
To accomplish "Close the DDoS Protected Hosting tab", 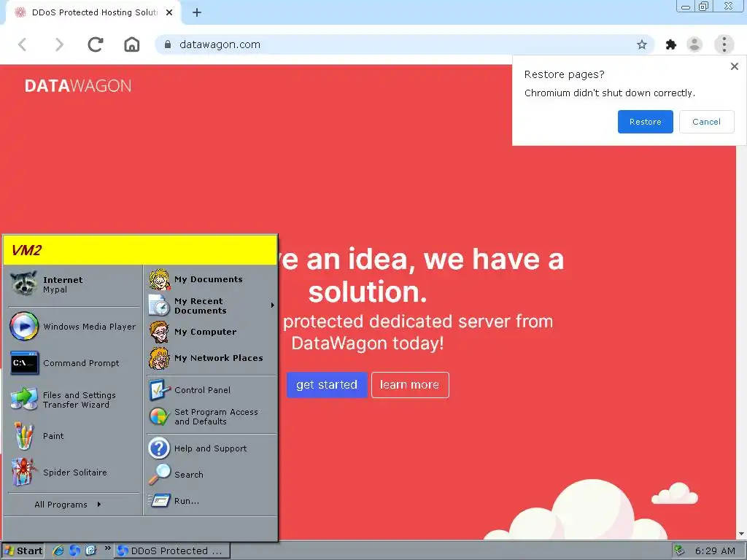I will pyautogui.click(x=169, y=13).
